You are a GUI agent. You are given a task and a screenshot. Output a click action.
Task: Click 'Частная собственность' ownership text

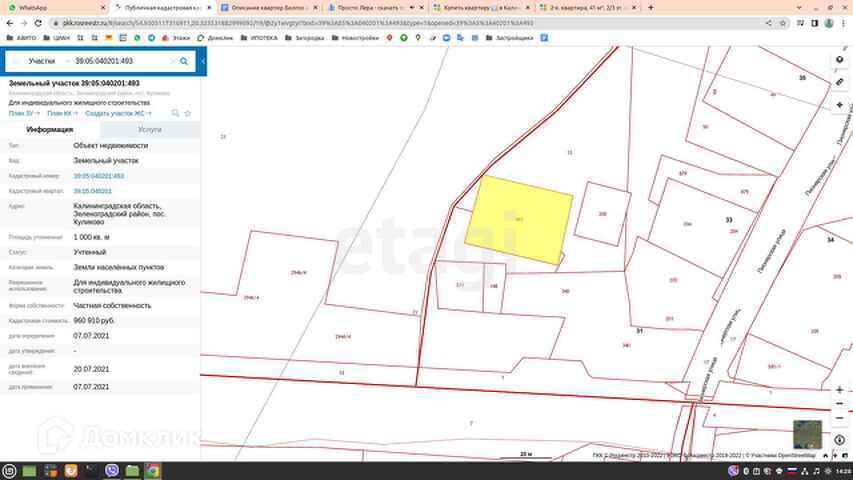point(112,305)
